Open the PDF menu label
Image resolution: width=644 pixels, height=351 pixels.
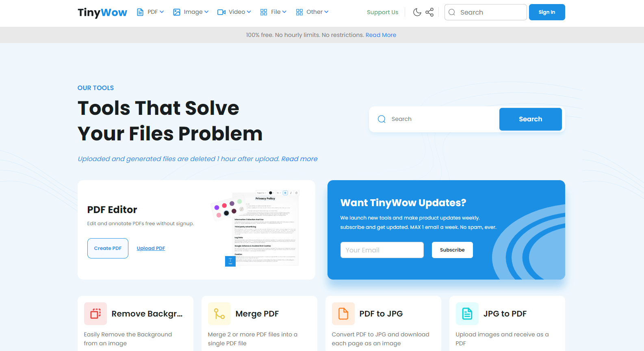click(153, 12)
